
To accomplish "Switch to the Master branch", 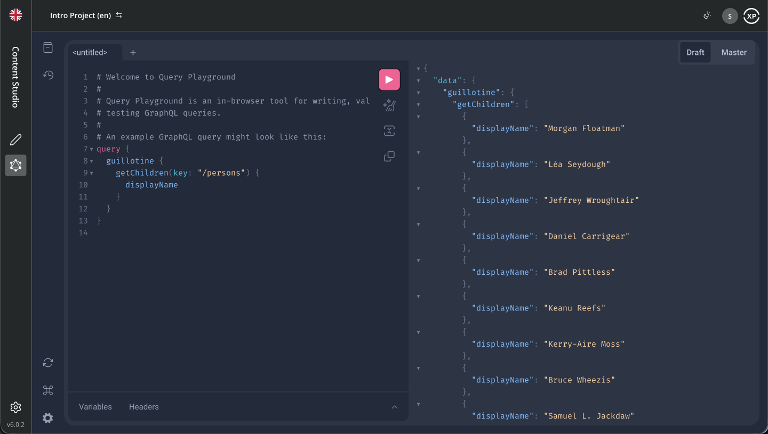I will pyautogui.click(x=734, y=52).
